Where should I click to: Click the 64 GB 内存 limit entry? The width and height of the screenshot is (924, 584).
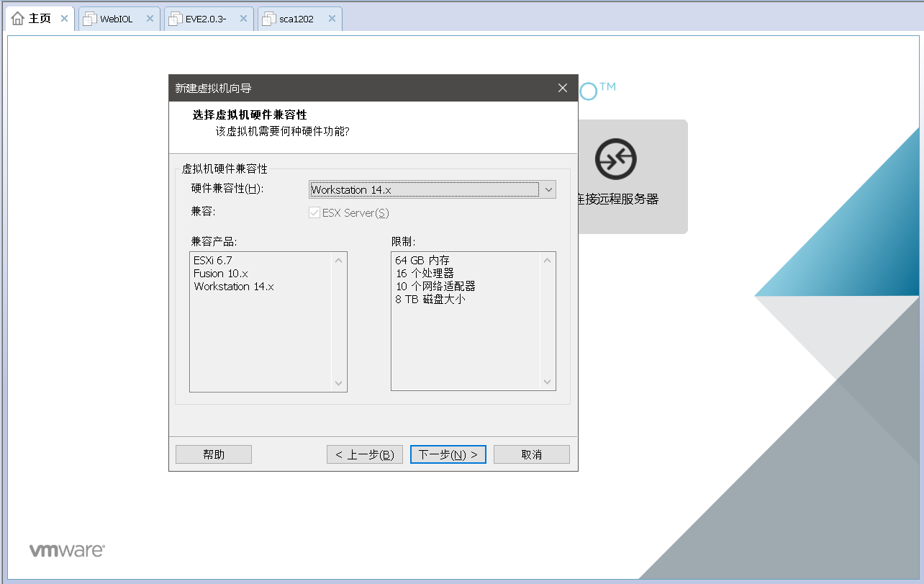tap(422, 260)
